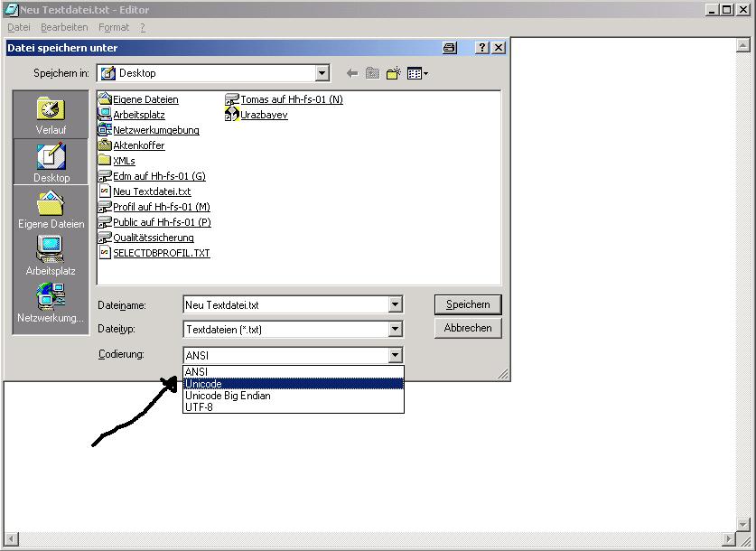Open Netzwerkumgebung in the places sidebar
This screenshot has width=756, height=551.
coord(51,303)
